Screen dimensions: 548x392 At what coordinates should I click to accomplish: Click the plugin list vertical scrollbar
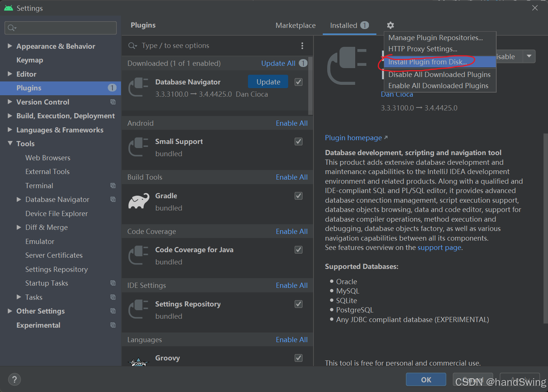(x=310, y=86)
